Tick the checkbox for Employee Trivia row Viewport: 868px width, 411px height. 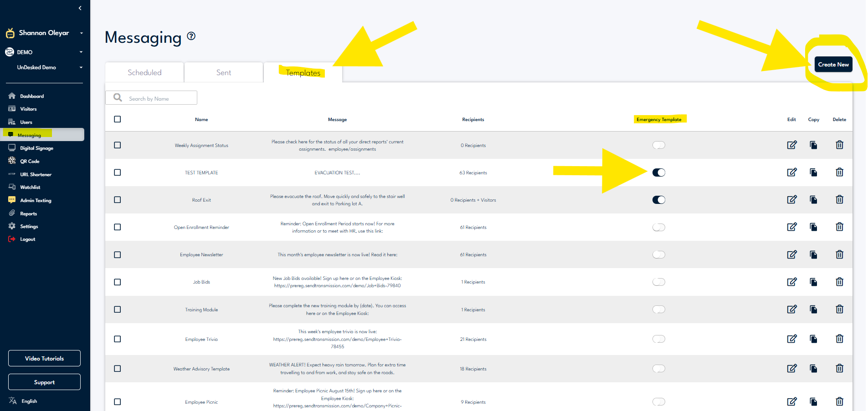click(x=118, y=339)
